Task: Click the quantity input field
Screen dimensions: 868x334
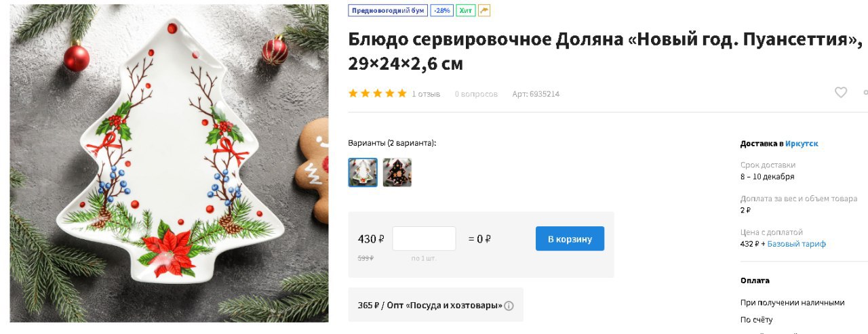Action: [425, 238]
